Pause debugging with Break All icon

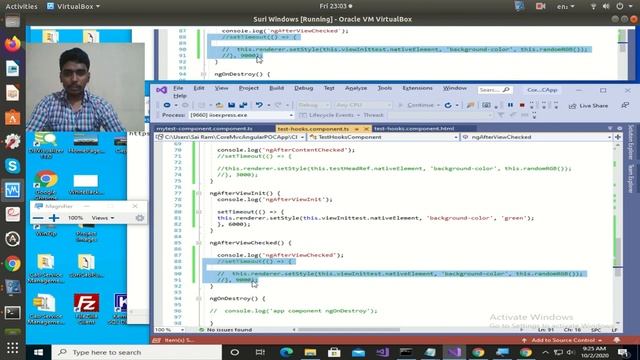point(510,105)
